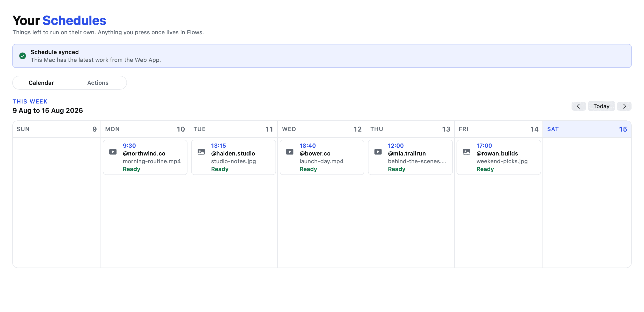Image resolution: width=644 pixels, height=312 pixels.
Task: Click the THIS WEEK label
Action: [x=30, y=101]
